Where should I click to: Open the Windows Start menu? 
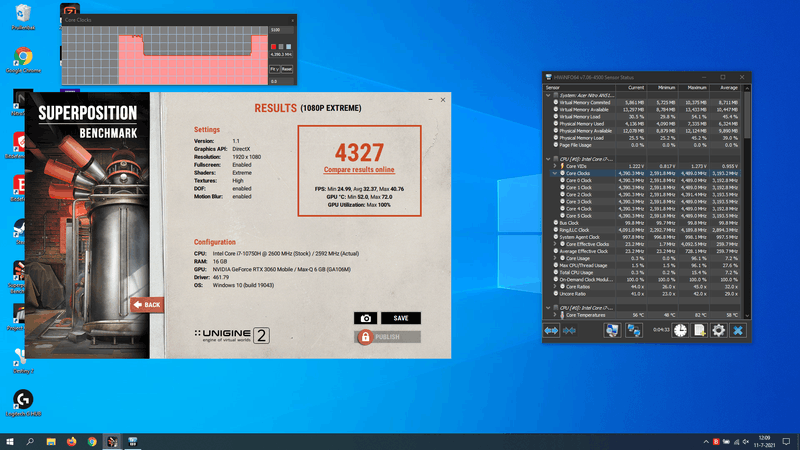click(x=10, y=442)
